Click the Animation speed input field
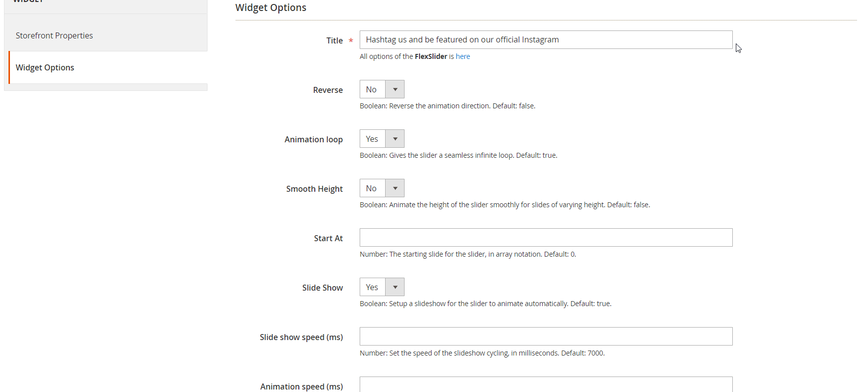This screenshot has height=392, width=868. click(x=546, y=384)
